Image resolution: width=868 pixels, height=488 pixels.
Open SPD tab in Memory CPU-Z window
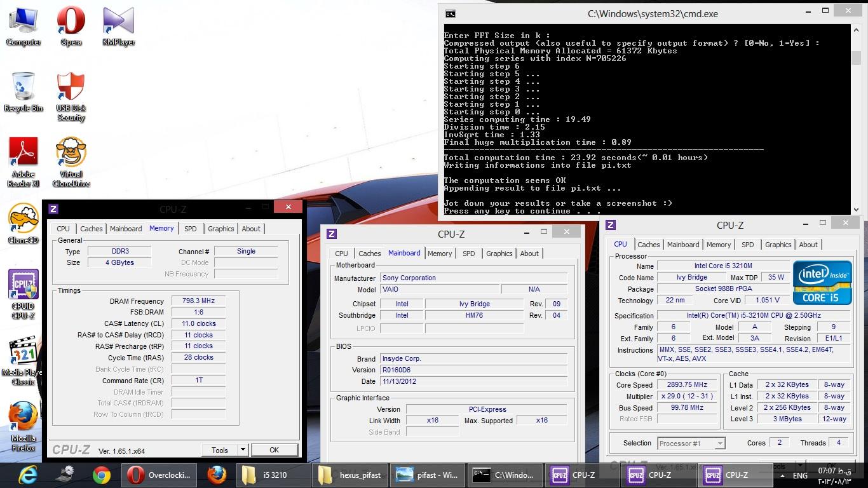[x=191, y=229]
